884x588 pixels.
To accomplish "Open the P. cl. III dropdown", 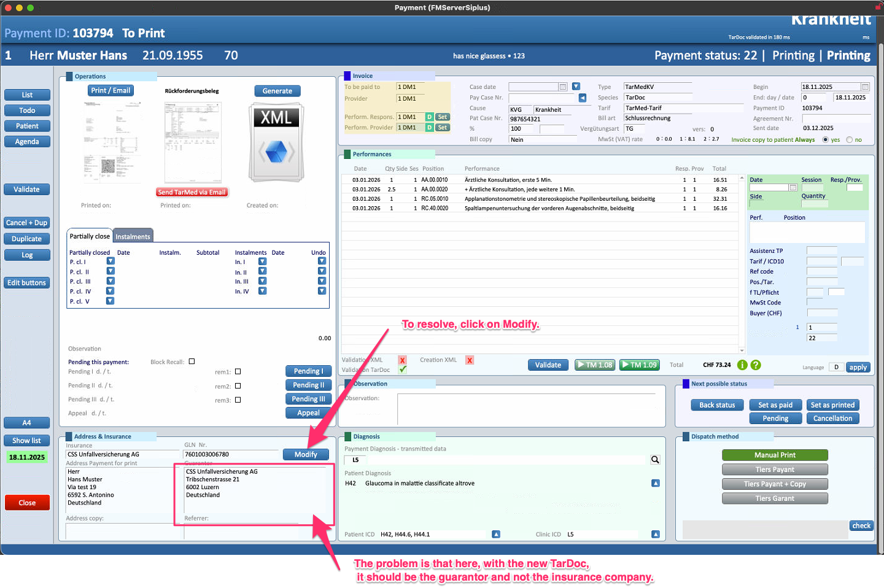I will pyautogui.click(x=110, y=280).
